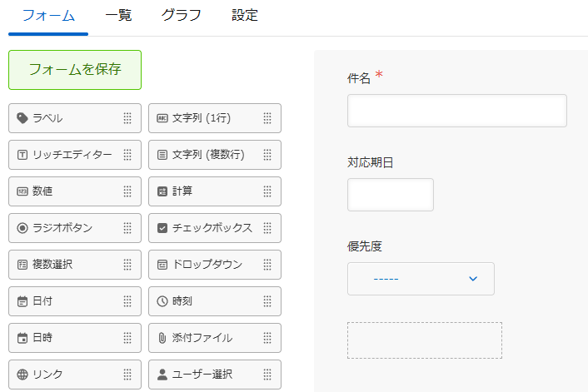Select the 計算 field text
Screen dimensions: 588x392
point(182,191)
